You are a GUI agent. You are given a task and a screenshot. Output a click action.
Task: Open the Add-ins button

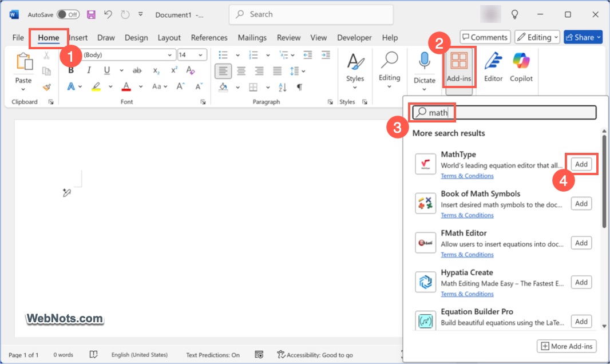(459, 67)
